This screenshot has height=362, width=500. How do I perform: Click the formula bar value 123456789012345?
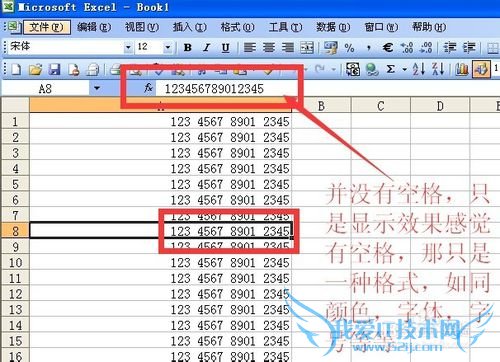pos(214,89)
